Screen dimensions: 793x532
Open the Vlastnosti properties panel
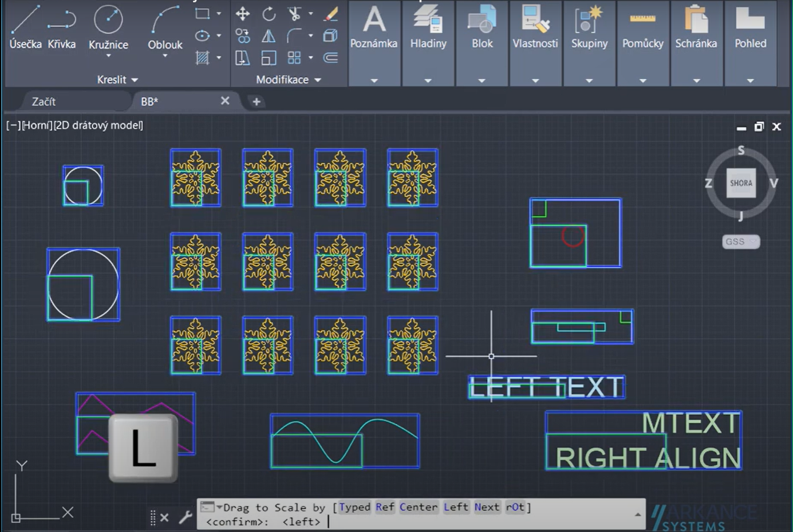pyautogui.click(x=535, y=43)
